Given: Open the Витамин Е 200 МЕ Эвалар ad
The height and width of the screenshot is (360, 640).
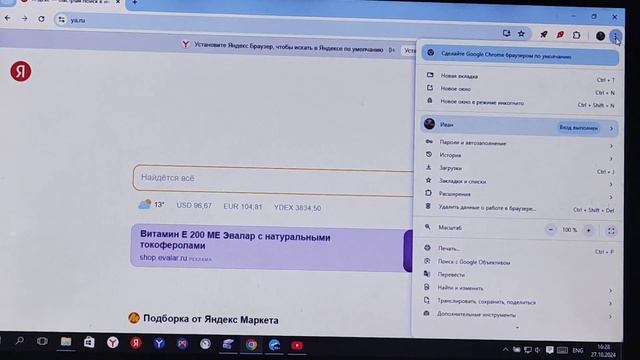Looking at the screenshot, I should [235, 240].
